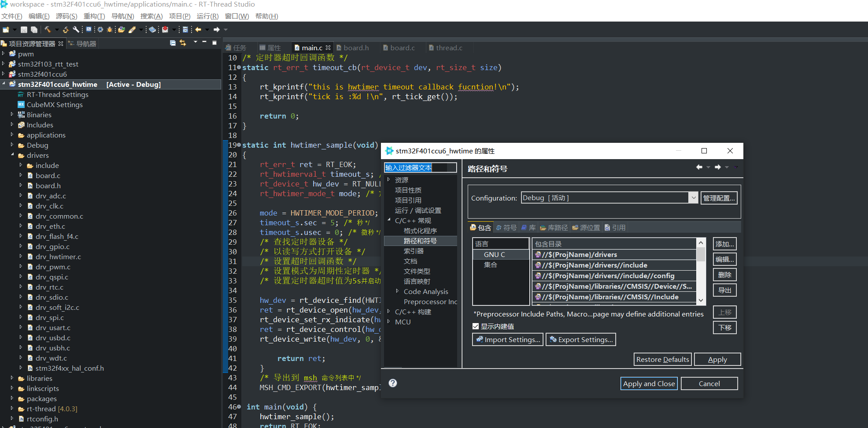Open project explorer view menu triangle
Viewport: 868px width, 428px height.
tap(195, 42)
